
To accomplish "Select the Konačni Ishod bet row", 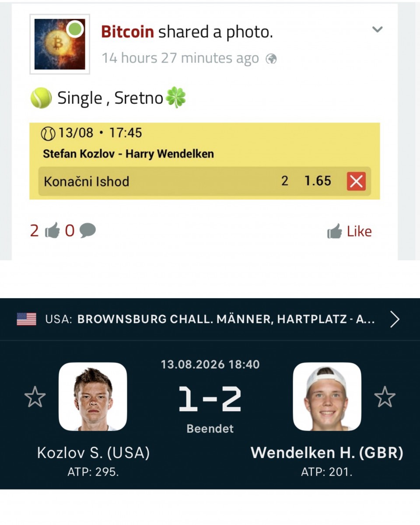I will [x=204, y=181].
